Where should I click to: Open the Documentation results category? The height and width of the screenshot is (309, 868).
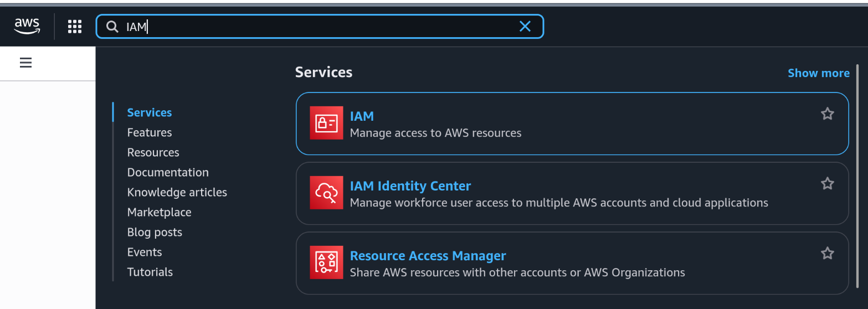pos(168,172)
